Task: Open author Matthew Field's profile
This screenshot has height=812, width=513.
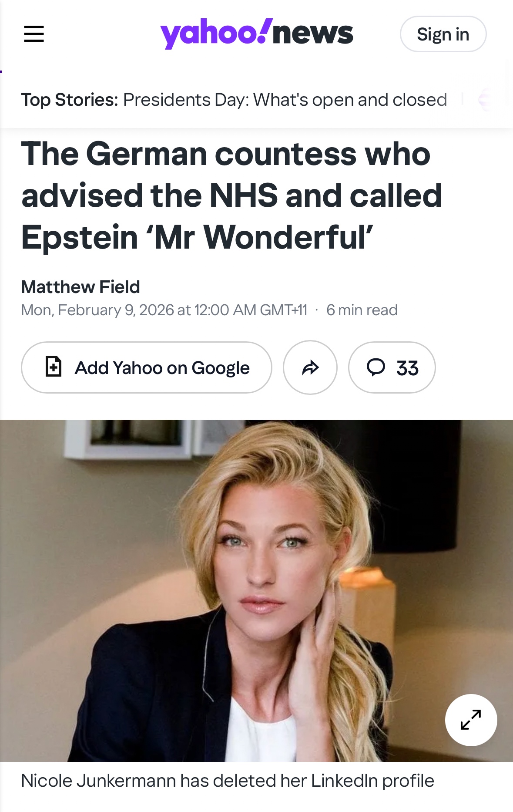Action: click(80, 287)
